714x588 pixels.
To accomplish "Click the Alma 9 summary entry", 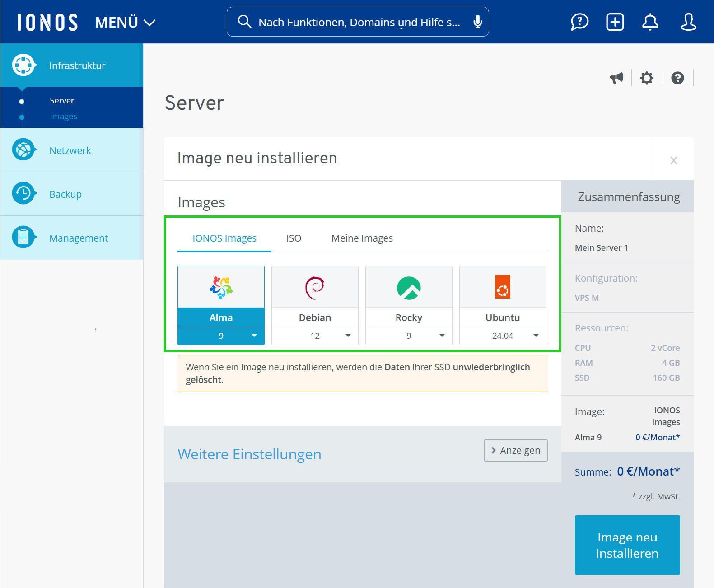I will click(588, 437).
